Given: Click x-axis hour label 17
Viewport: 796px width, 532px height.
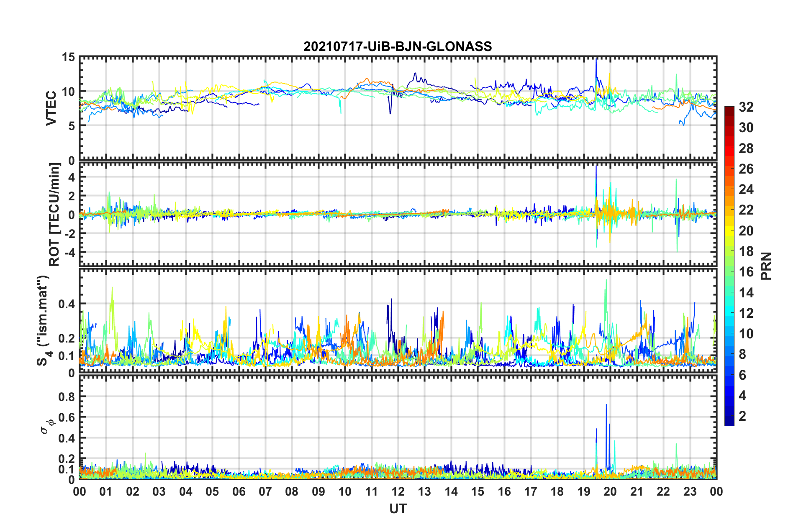Looking at the screenshot, I should coord(531,491).
